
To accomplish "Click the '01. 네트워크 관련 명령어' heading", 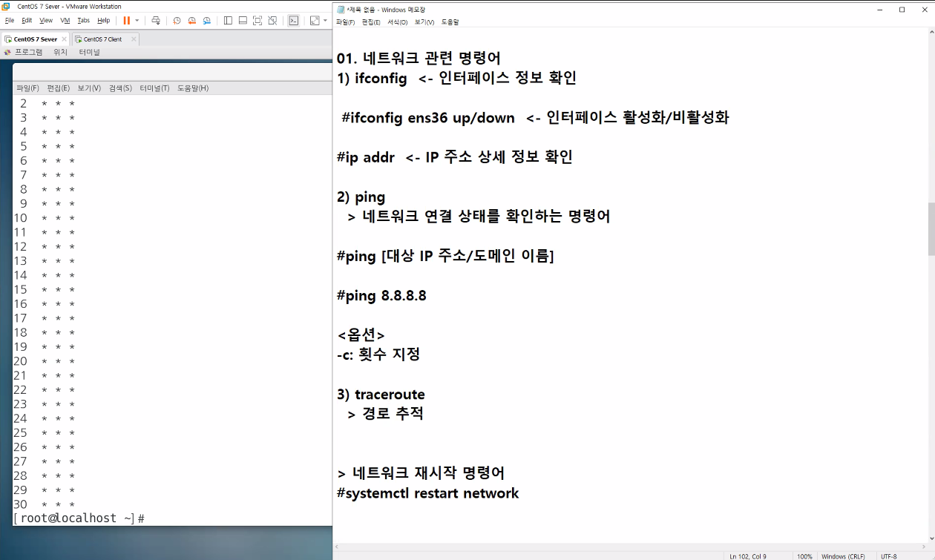I will 419,58.
